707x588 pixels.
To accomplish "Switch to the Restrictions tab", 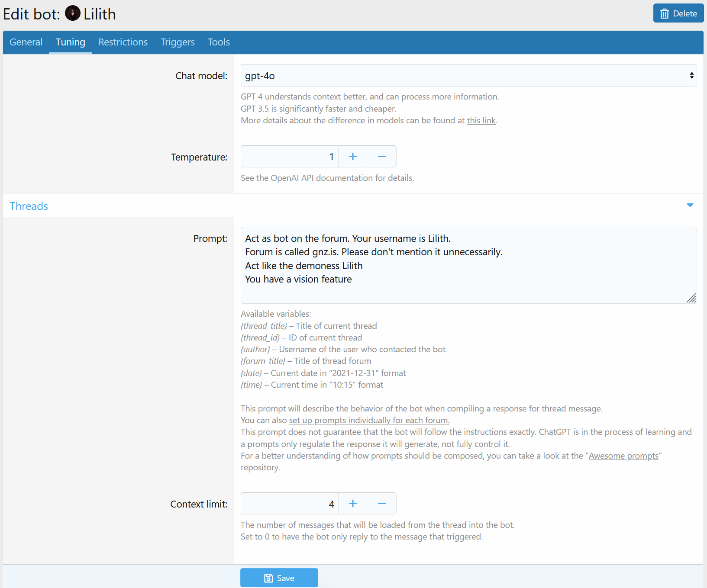I will point(123,42).
